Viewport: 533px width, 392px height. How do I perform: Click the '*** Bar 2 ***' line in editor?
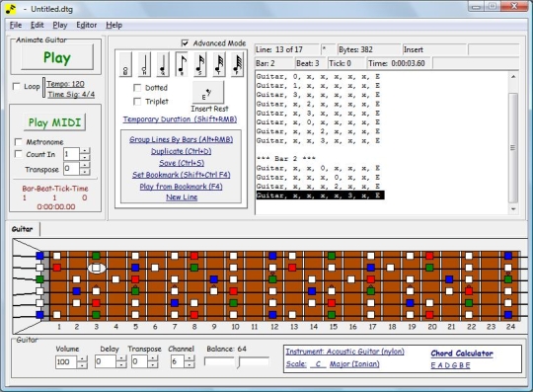(x=286, y=159)
